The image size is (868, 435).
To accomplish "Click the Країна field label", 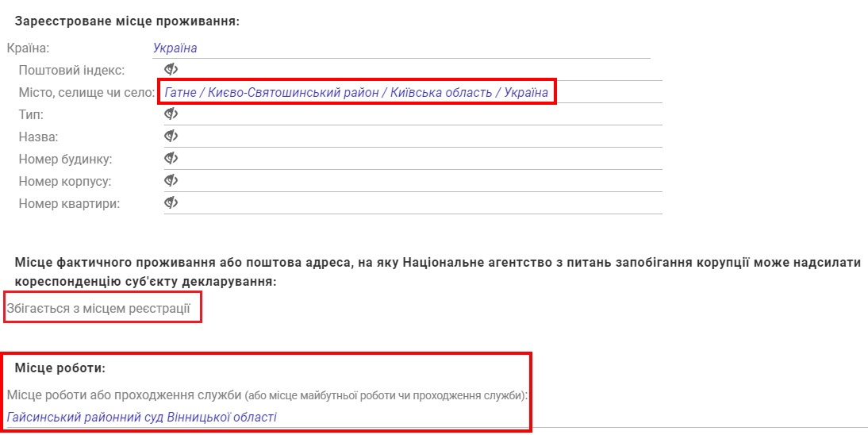I will [28, 48].
